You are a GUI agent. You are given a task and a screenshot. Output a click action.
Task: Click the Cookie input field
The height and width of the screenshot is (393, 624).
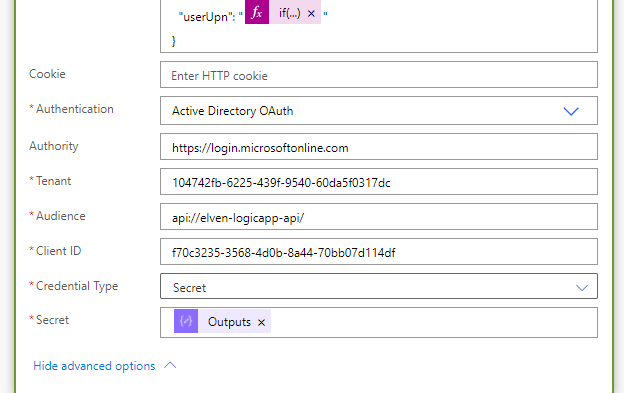[x=378, y=75]
